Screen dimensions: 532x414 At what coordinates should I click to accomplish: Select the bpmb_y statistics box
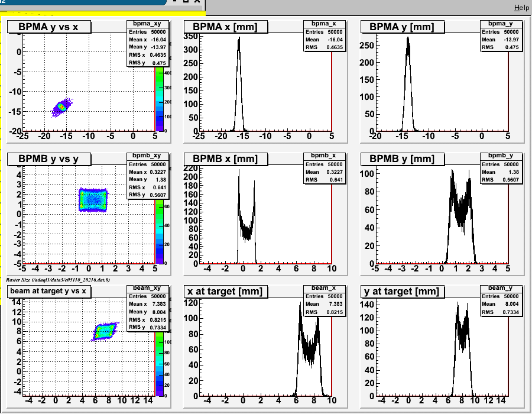501,169
